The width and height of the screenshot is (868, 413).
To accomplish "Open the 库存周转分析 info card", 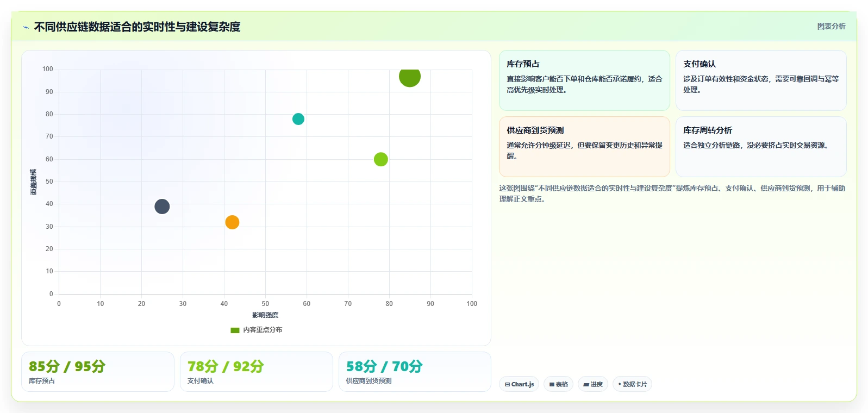I will pos(761,147).
